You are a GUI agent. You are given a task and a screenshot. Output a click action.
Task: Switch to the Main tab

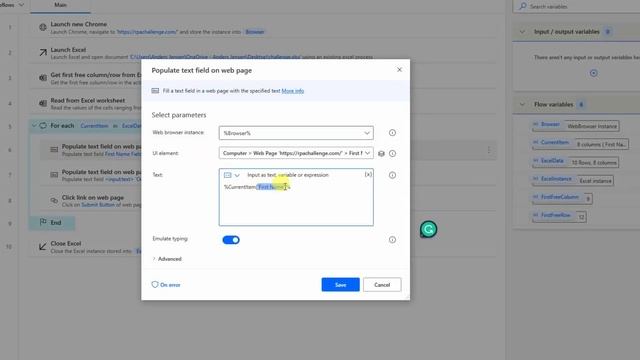tap(60, 5)
